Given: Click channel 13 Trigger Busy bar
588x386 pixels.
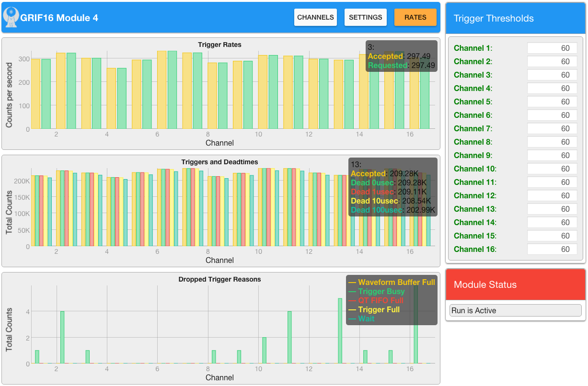Looking at the screenshot, I should point(340,330).
